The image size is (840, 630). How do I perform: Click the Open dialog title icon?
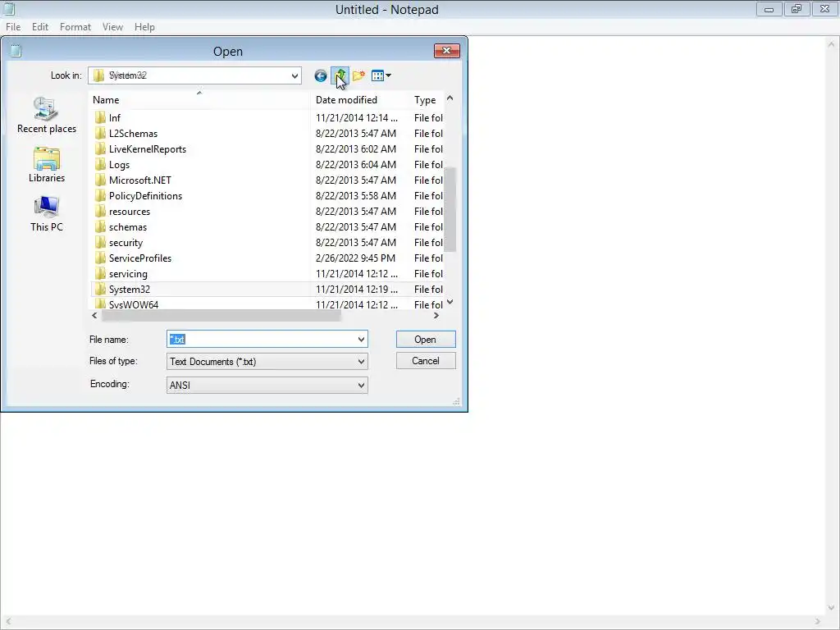[x=16, y=51]
